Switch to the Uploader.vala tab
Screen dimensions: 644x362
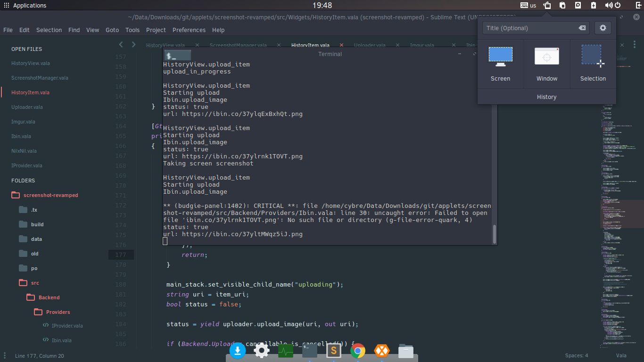370,45
